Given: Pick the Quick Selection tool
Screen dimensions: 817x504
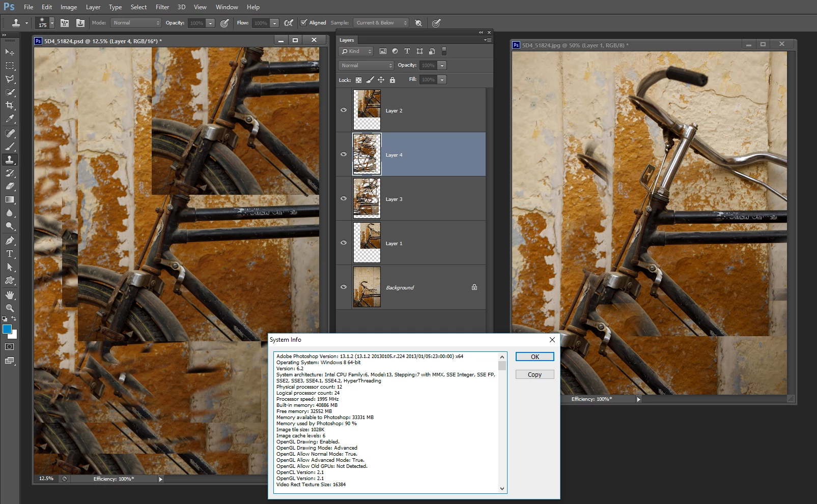Looking at the screenshot, I should click(10, 92).
